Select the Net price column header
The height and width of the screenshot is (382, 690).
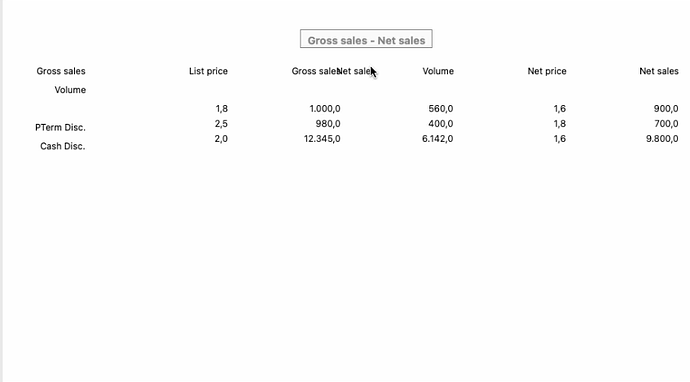coord(547,71)
